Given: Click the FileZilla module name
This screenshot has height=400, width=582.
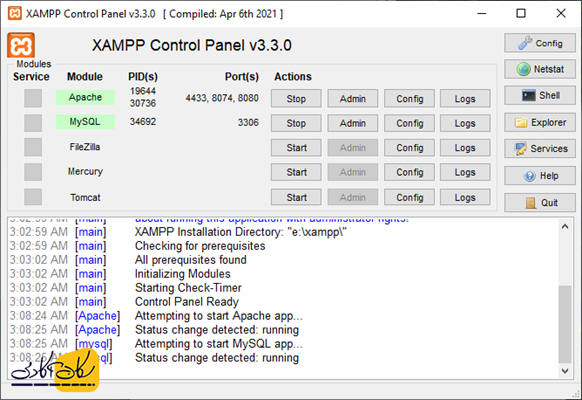Looking at the screenshot, I should point(85,147).
